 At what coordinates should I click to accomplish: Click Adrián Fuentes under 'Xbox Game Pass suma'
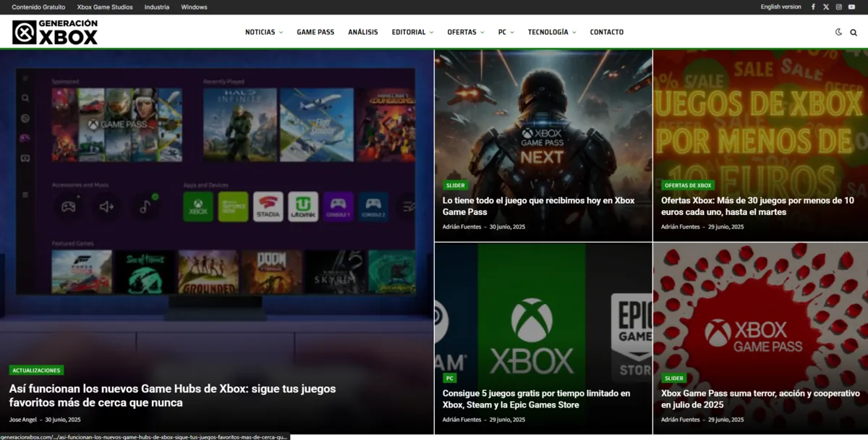coord(681,420)
